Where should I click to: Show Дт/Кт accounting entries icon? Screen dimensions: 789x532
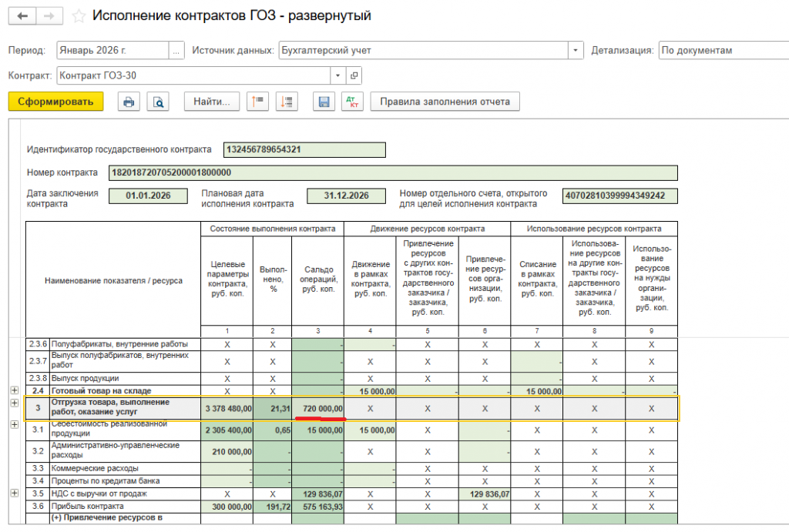point(352,102)
